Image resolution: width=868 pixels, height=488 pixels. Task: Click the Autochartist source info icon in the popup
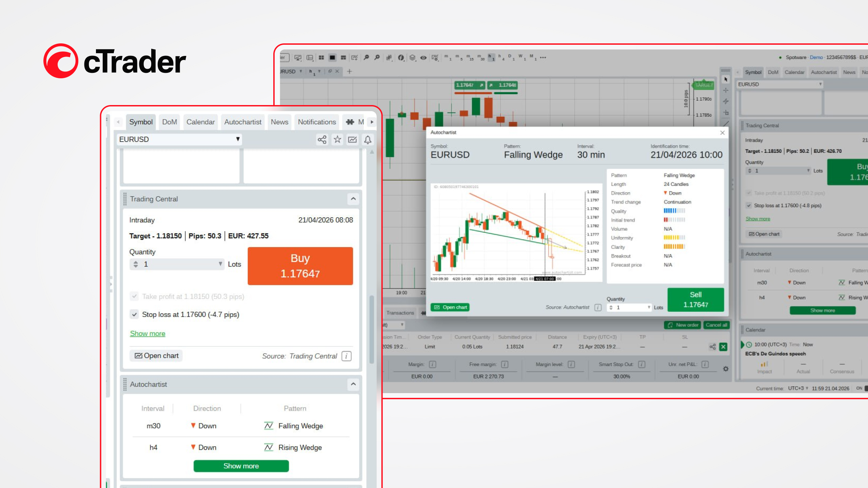(598, 307)
